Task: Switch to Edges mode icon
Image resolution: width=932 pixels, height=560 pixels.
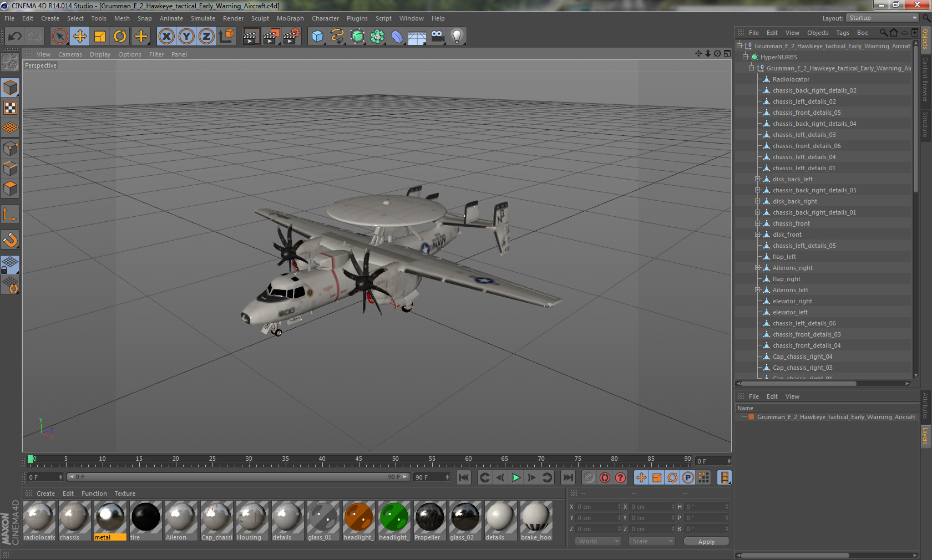Action: [10, 169]
